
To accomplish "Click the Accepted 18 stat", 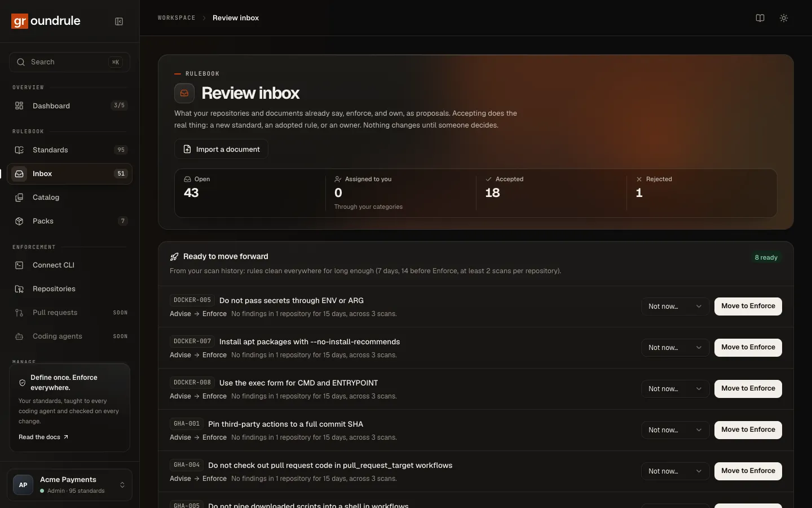I will coord(551,193).
